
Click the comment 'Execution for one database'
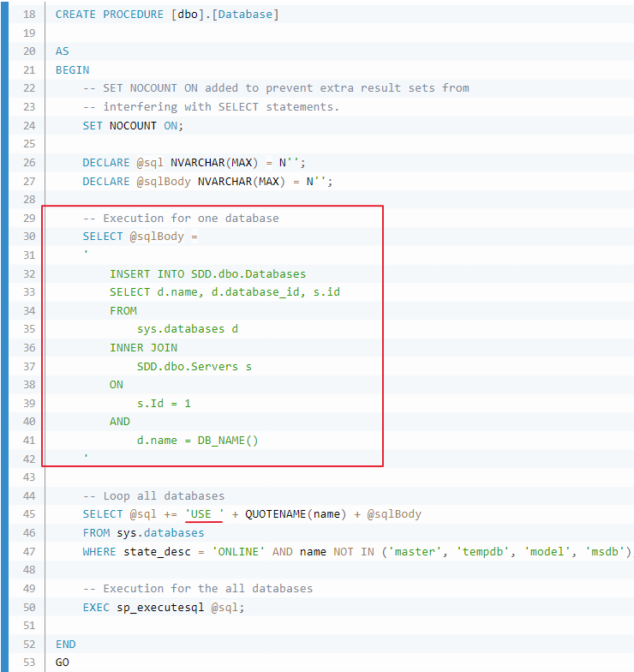pos(191,218)
